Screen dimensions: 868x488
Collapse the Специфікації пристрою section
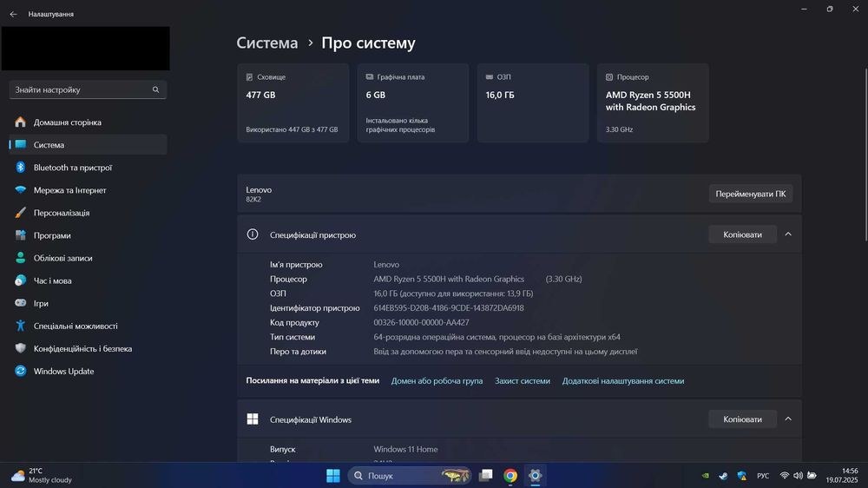pyautogui.click(x=788, y=234)
